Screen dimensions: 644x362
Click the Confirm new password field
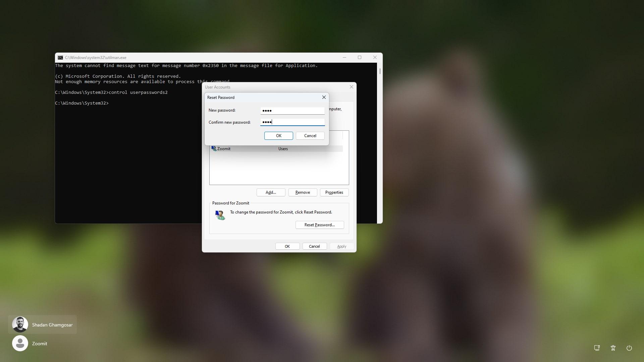(x=292, y=122)
